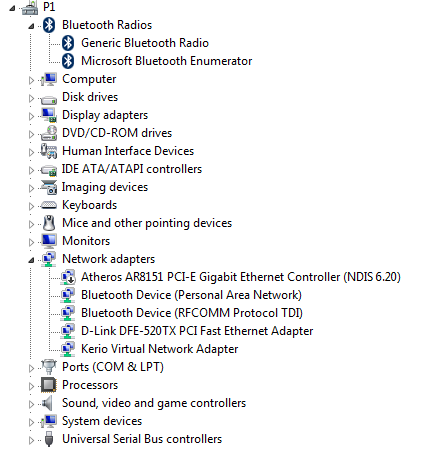Click the Processors chip icon
Image resolution: width=443 pixels, height=473 pixels.
[49, 385]
